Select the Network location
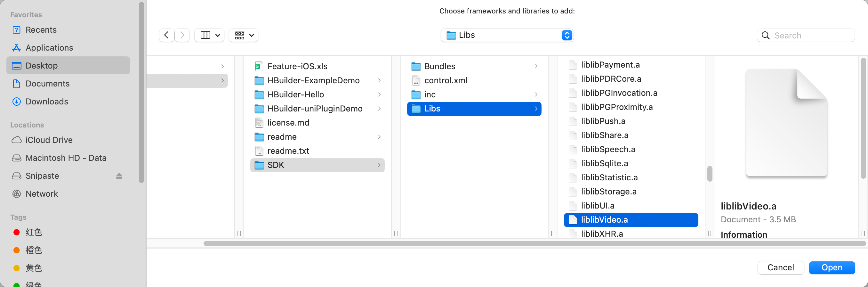 coord(41,193)
